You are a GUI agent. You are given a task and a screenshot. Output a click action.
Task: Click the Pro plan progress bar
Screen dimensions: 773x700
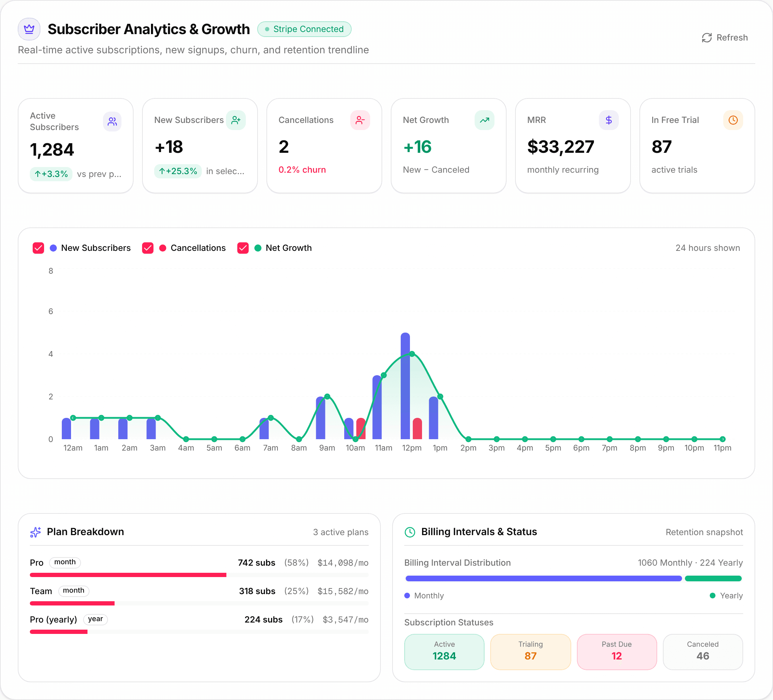[199, 575]
